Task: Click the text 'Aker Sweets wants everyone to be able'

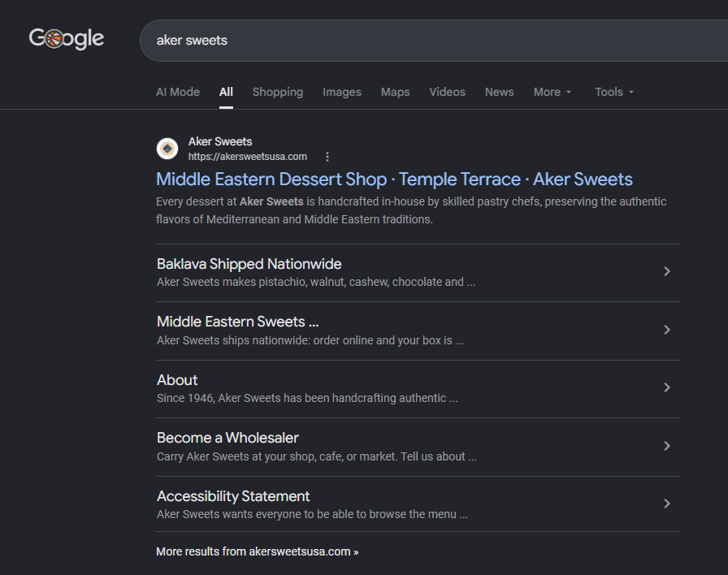Action: tap(312, 514)
